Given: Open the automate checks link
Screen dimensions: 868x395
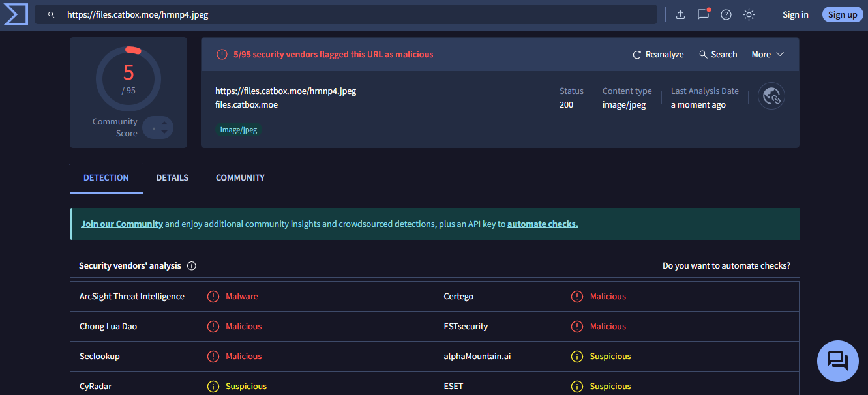Looking at the screenshot, I should click(x=543, y=224).
